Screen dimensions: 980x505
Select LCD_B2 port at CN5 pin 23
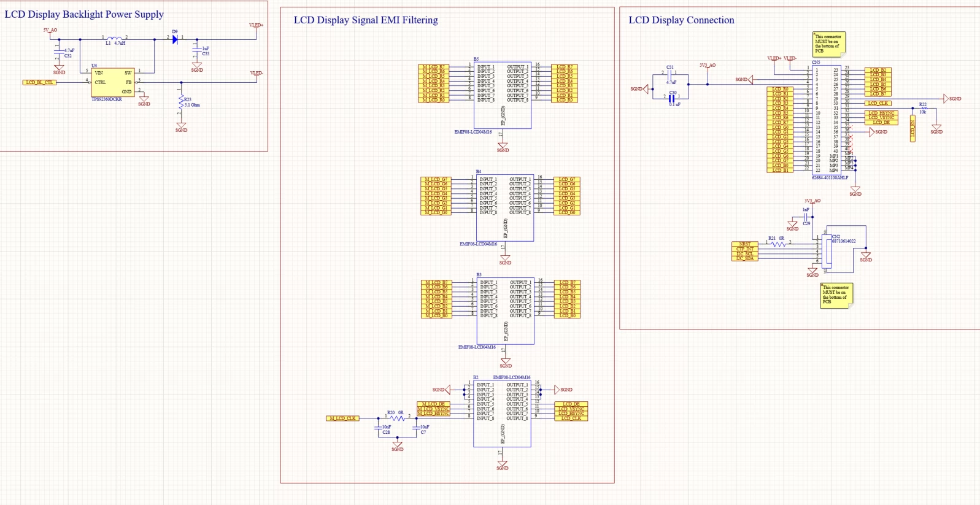878,71
